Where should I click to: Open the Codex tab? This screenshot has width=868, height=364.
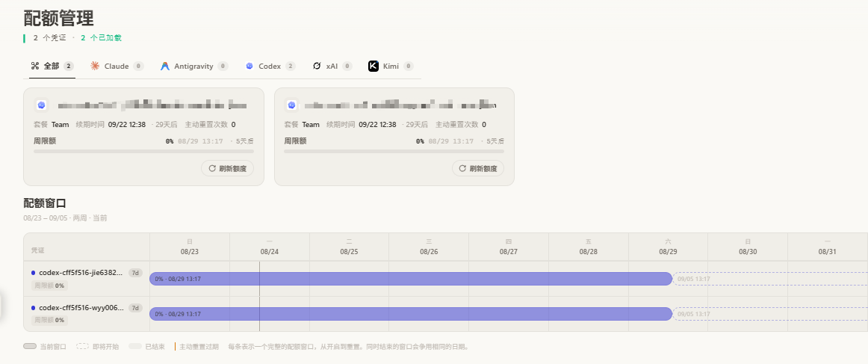(x=270, y=66)
